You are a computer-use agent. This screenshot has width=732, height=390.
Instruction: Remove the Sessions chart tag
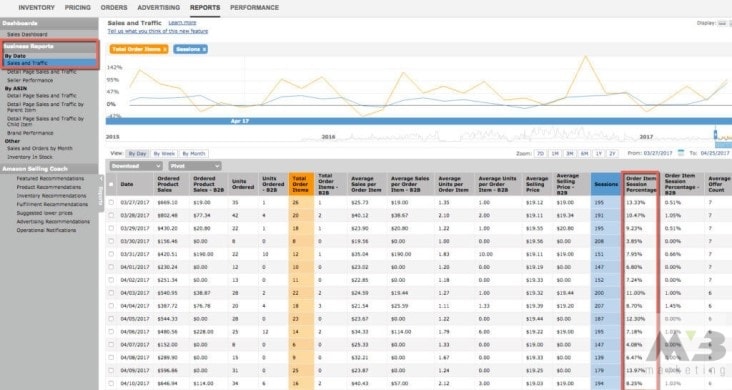point(204,49)
